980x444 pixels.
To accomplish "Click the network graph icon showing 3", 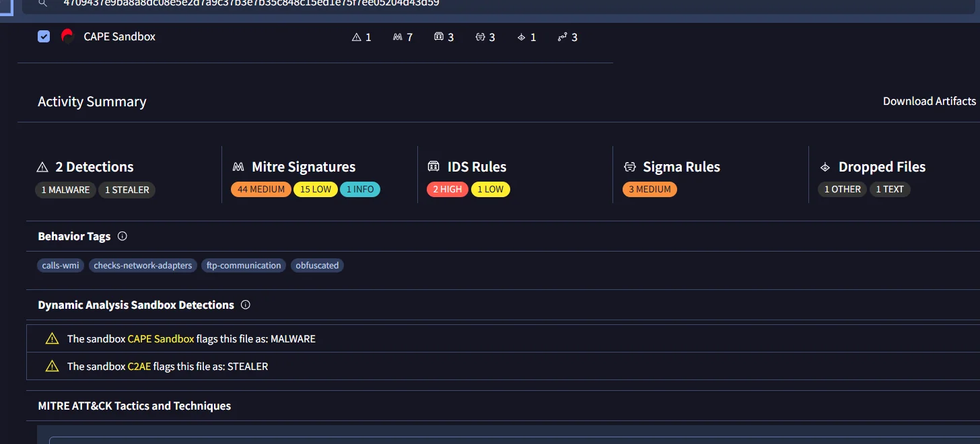I will tap(563, 37).
